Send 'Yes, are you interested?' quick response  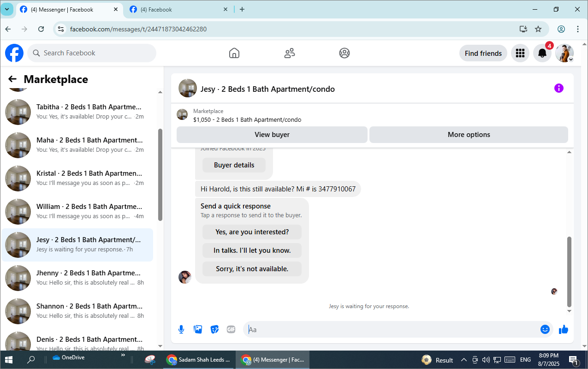252,232
